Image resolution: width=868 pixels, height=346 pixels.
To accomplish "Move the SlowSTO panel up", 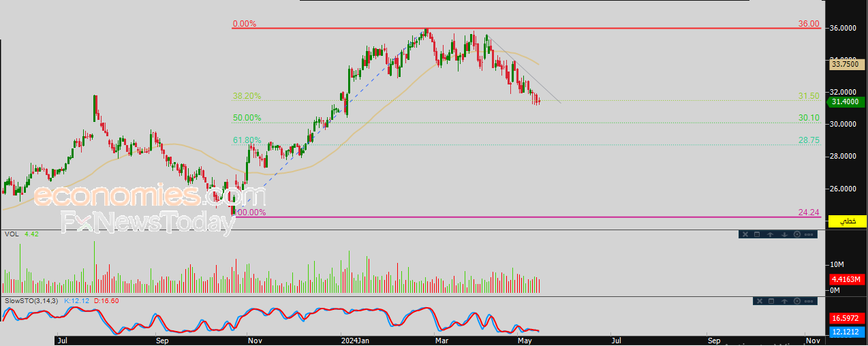I will (x=784, y=300).
